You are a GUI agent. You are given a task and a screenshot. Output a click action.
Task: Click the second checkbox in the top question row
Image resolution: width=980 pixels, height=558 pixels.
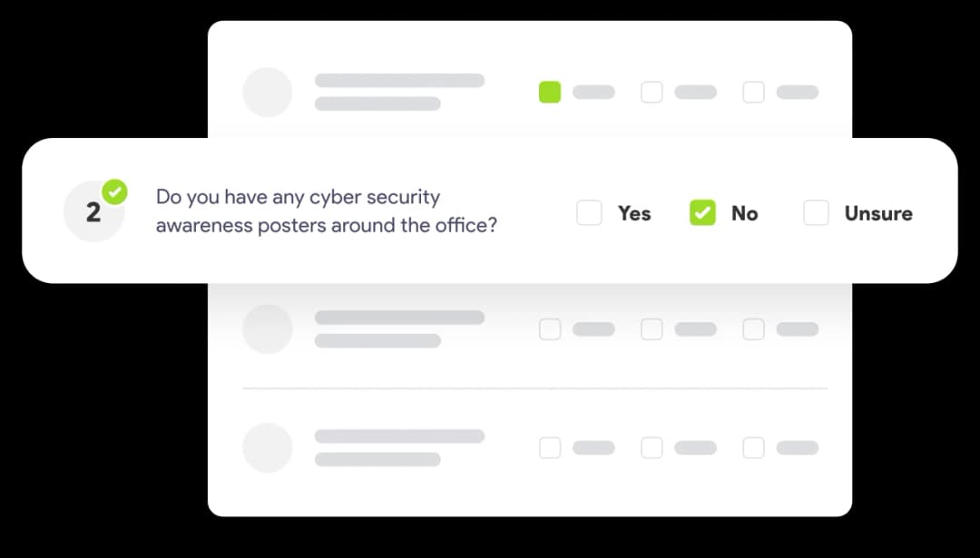pos(652,92)
